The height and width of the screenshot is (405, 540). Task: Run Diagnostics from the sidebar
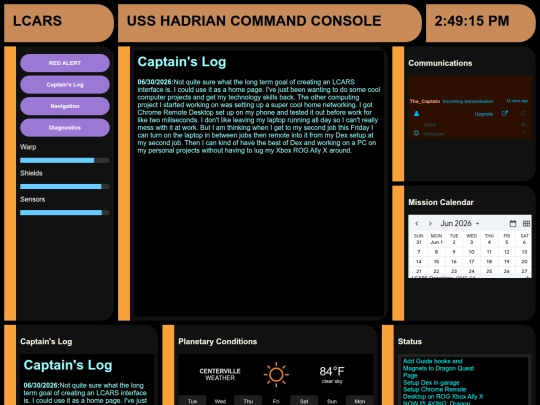tap(65, 128)
